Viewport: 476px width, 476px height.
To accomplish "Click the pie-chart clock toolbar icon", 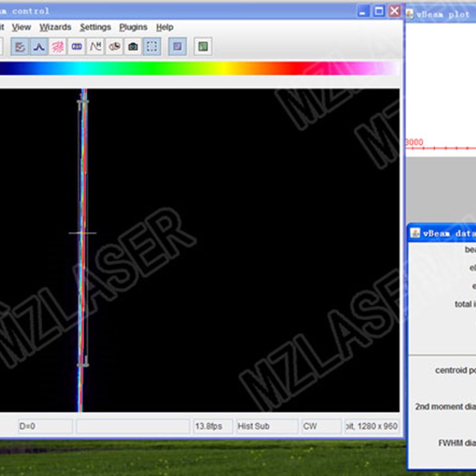I will pos(114,47).
